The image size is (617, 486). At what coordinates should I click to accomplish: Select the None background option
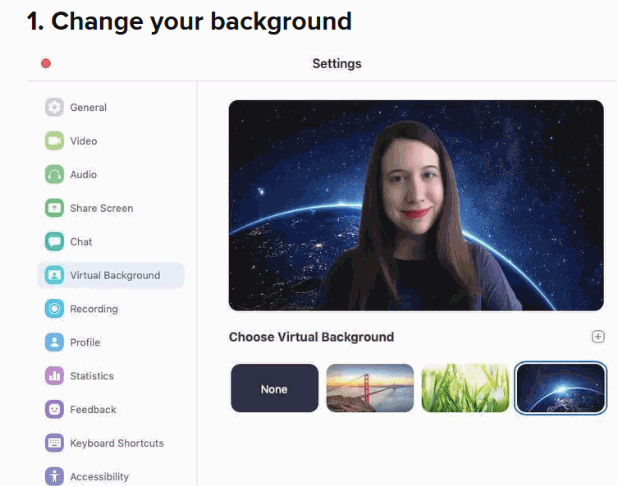[274, 388]
